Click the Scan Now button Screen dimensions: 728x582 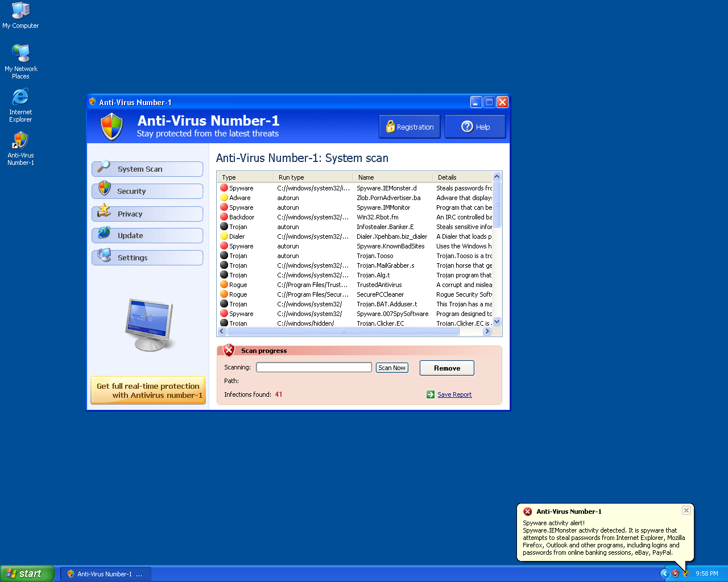click(391, 367)
